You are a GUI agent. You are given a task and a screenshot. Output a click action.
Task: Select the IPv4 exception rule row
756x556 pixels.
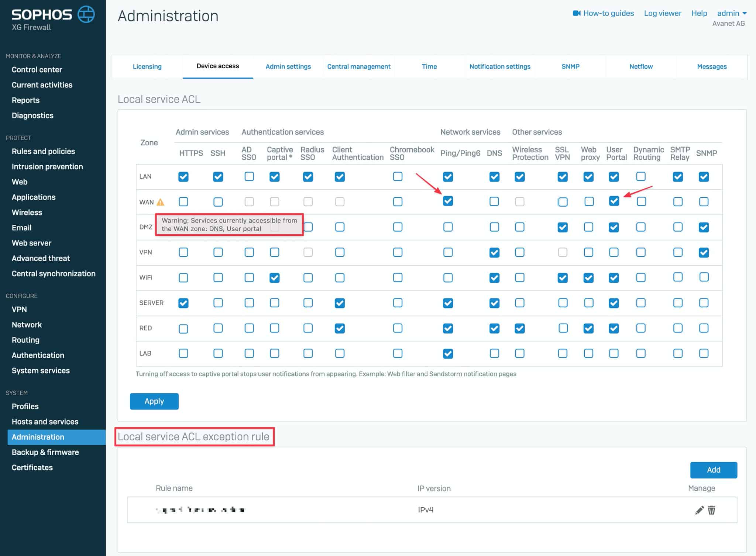tap(425, 510)
